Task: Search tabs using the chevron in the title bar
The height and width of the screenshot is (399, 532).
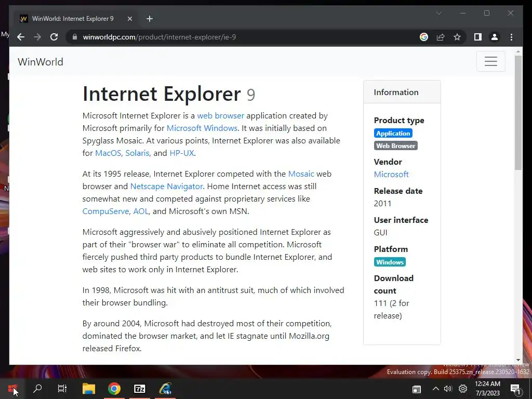Action: coord(438,13)
